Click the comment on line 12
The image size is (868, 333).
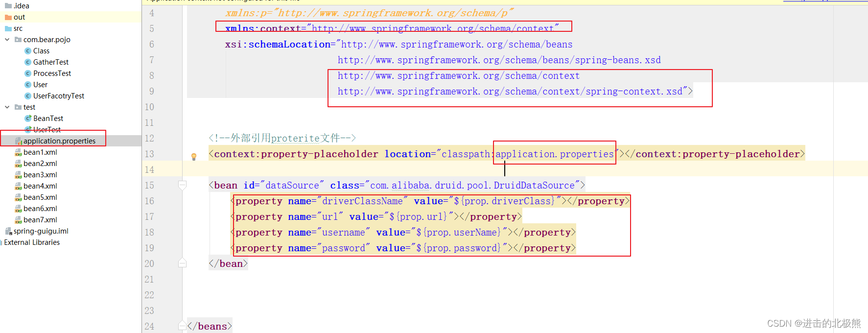click(x=282, y=138)
